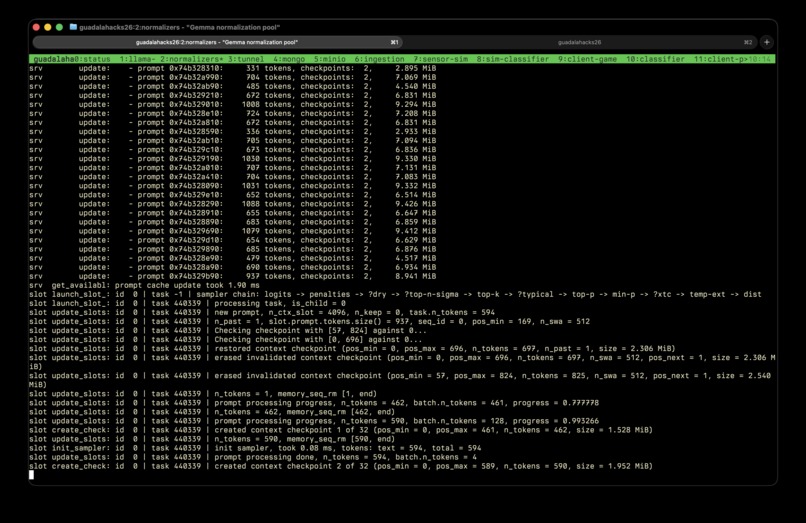Click the log row with 336 tokens
Screen dimensions: 806x523
232,131
